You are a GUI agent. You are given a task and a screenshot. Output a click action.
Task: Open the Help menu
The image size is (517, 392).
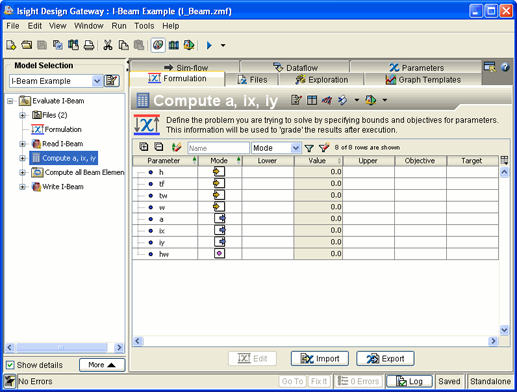click(x=170, y=26)
